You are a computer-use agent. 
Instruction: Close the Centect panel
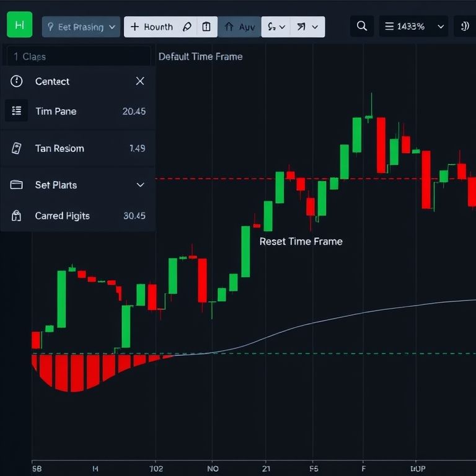coord(140,81)
